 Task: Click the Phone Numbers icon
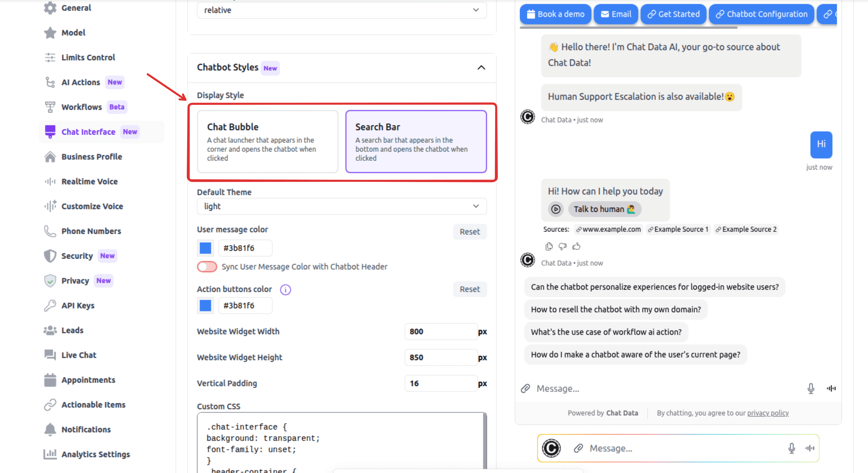(50, 231)
